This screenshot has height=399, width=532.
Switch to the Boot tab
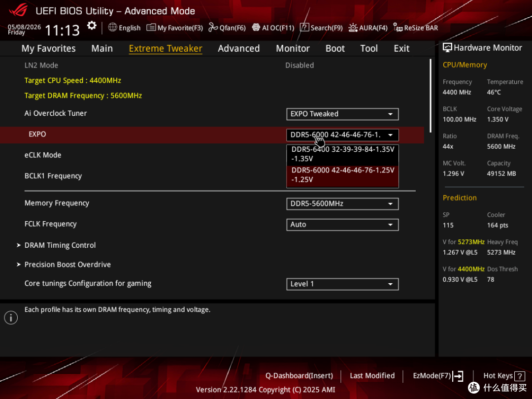point(335,48)
